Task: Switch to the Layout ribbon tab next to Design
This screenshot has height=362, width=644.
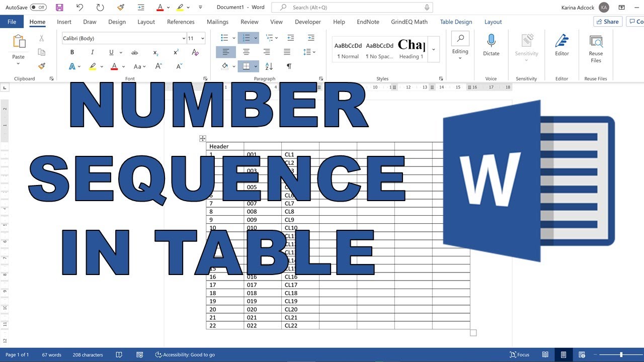Action: tap(146, 22)
